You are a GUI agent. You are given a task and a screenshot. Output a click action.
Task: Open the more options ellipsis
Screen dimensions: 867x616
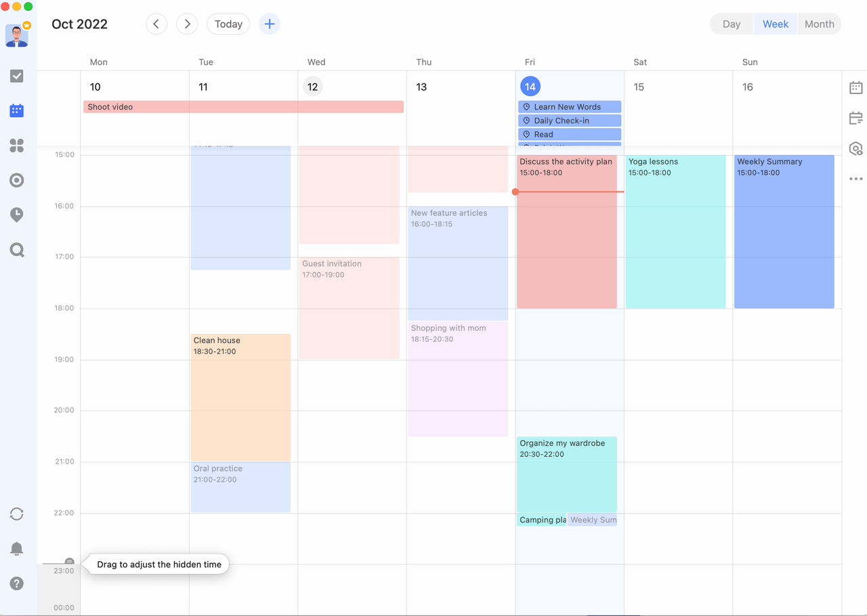(x=855, y=178)
